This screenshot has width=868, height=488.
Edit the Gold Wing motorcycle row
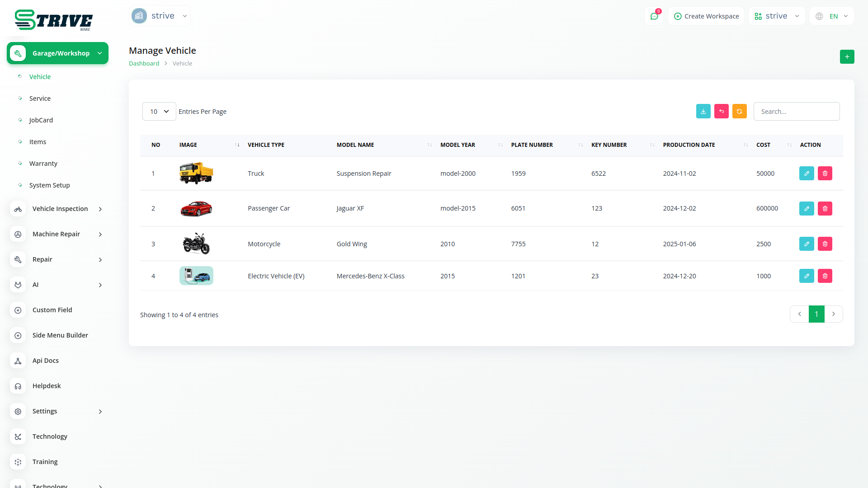click(806, 244)
